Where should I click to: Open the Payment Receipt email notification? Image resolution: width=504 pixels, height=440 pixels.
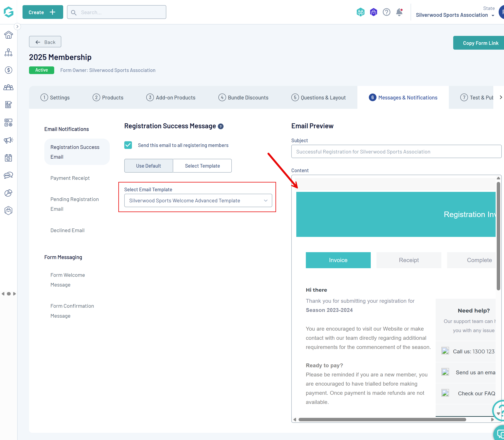click(x=70, y=178)
